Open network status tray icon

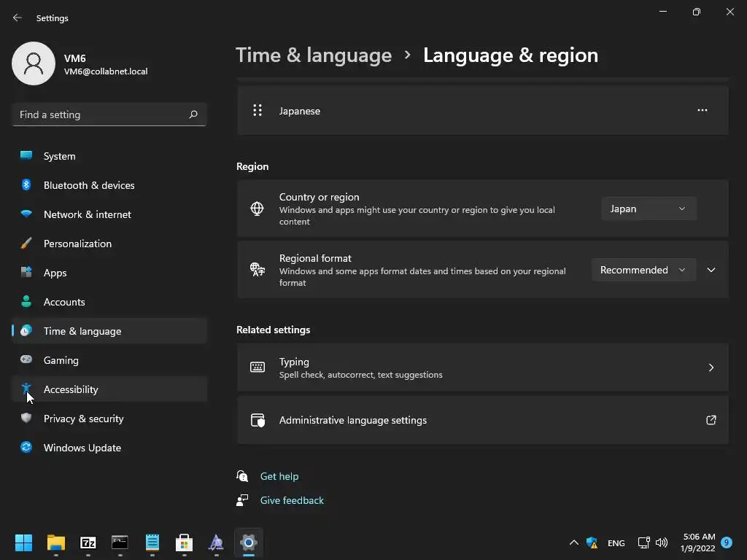(x=643, y=542)
